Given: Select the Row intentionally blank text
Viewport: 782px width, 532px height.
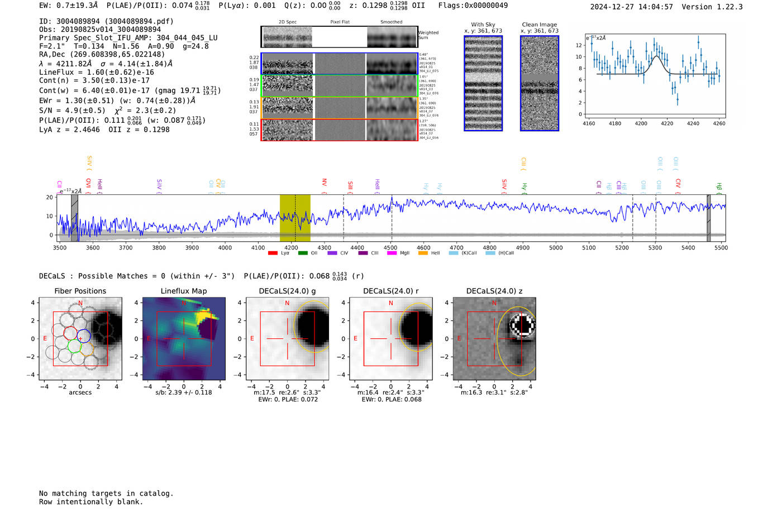Looking at the screenshot, I should (x=91, y=502).
